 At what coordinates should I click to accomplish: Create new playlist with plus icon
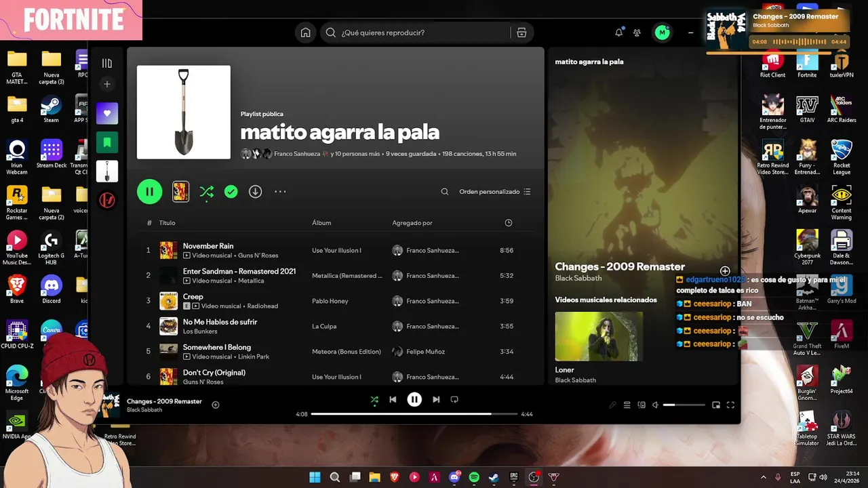(x=106, y=84)
